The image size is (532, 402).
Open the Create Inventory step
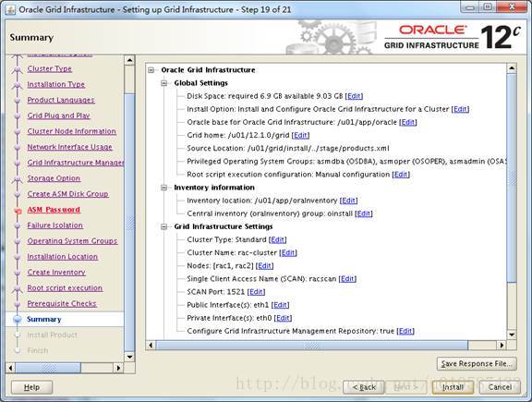[x=56, y=273]
